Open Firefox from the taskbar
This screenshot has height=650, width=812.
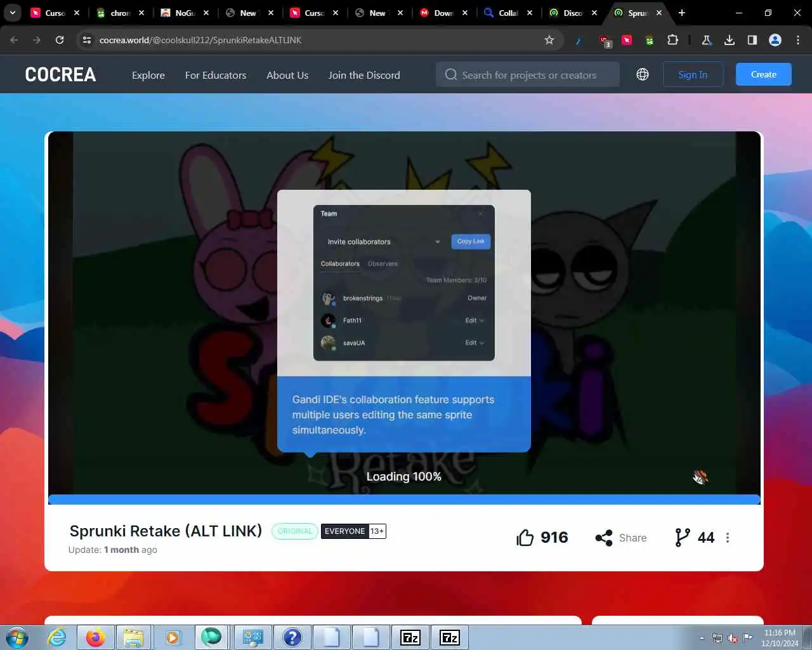click(x=96, y=637)
